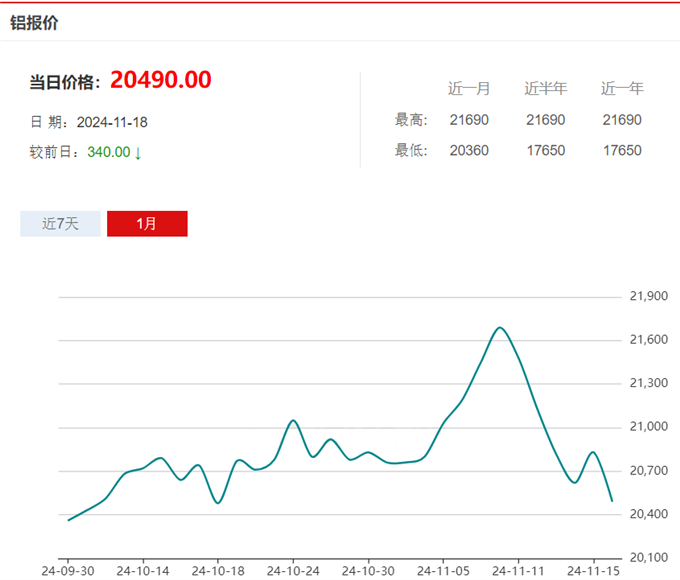Click 17650 under 近半年
This screenshot has width=680, height=580.
(x=546, y=151)
